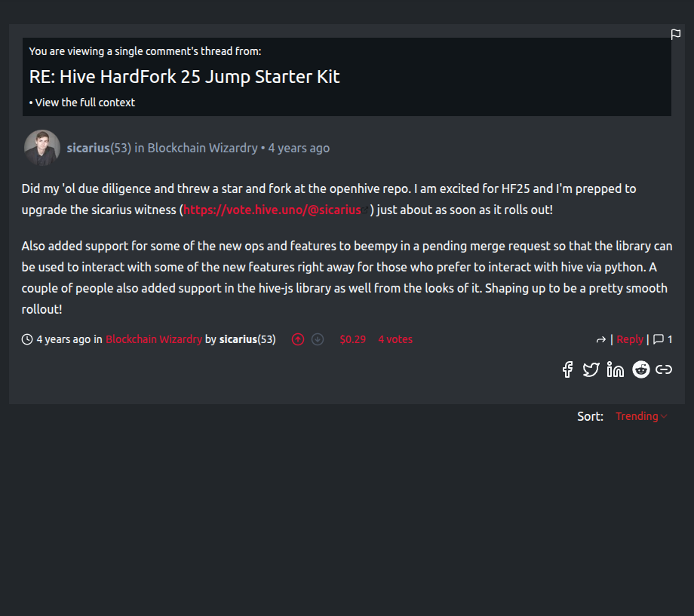
Task: Share the comment on Reddit
Action: pos(640,369)
